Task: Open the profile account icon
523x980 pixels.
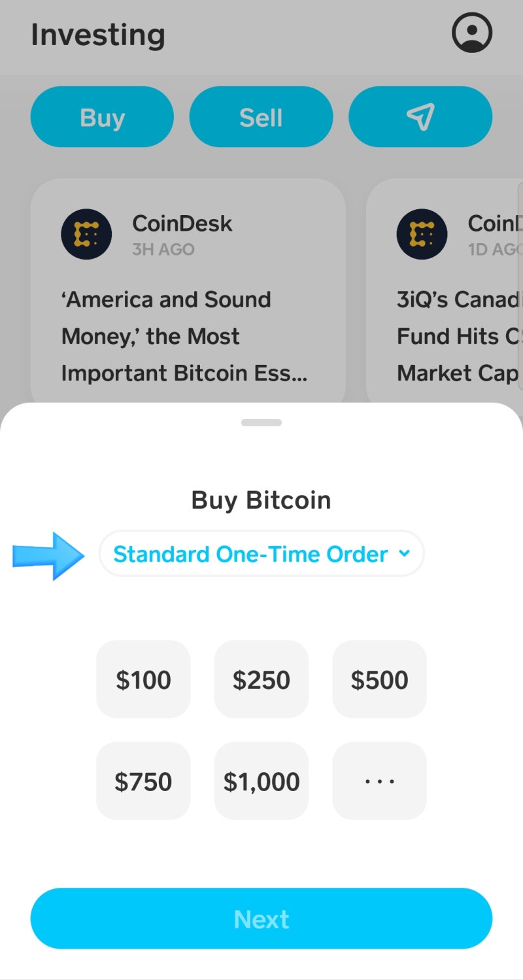Action: (x=471, y=33)
